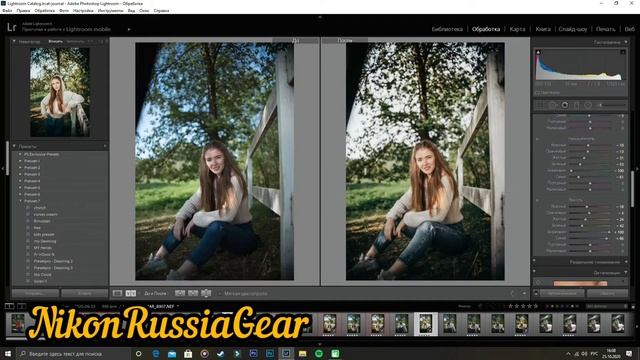Open the toolbar options dropdown arrow

(x=524, y=293)
